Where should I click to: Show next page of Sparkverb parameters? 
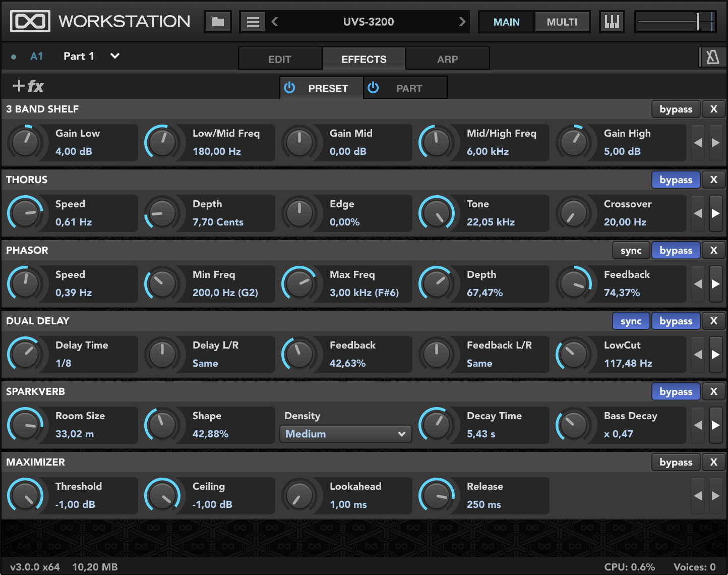[715, 425]
